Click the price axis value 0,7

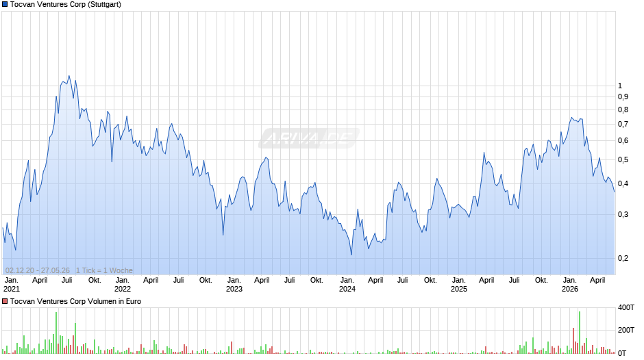[x=623, y=124]
